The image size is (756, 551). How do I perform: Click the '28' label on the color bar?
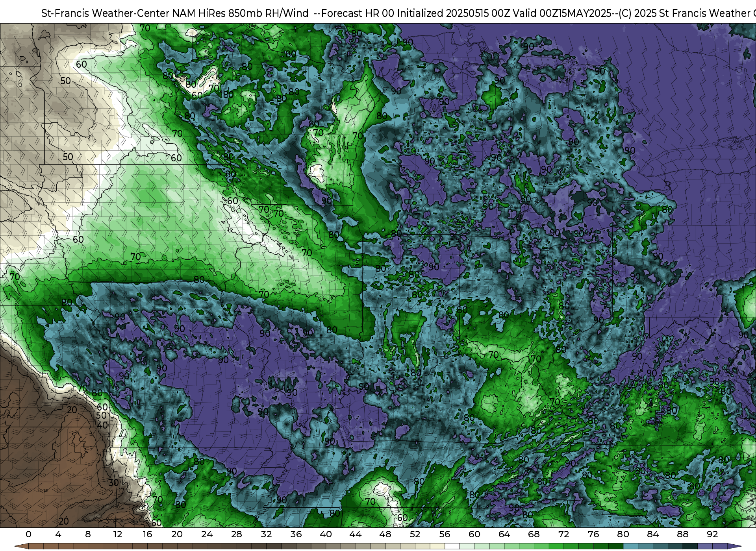pos(237,534)
